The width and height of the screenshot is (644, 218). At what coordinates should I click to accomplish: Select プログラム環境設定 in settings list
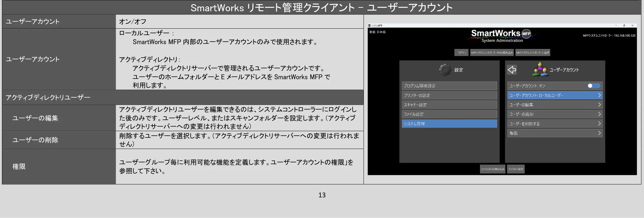pos(449,86)
